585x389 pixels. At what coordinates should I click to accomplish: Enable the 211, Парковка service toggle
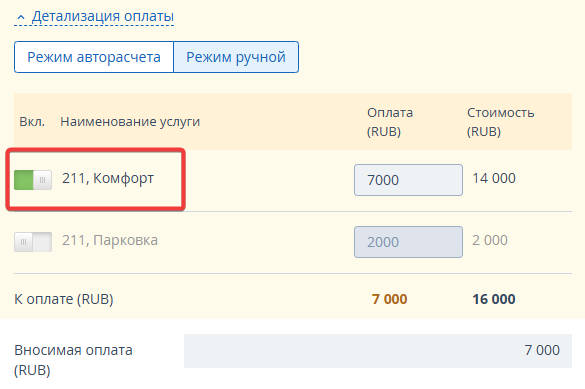33,242
